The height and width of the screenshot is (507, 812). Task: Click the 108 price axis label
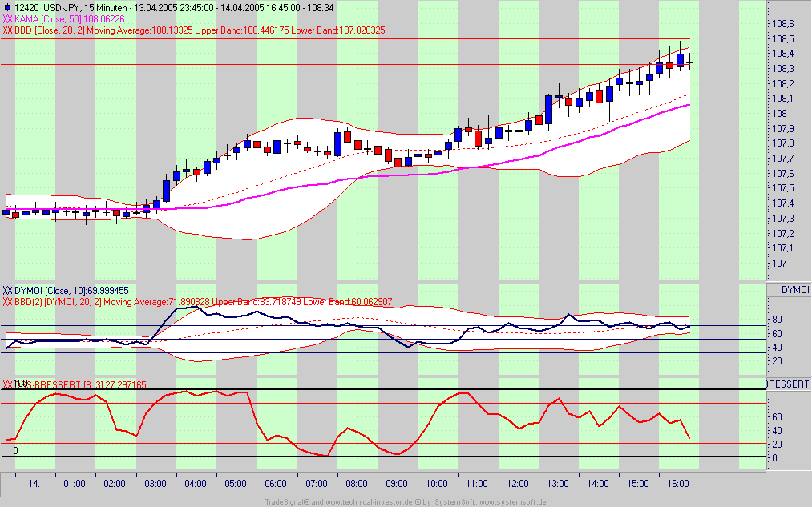[779, 114]
